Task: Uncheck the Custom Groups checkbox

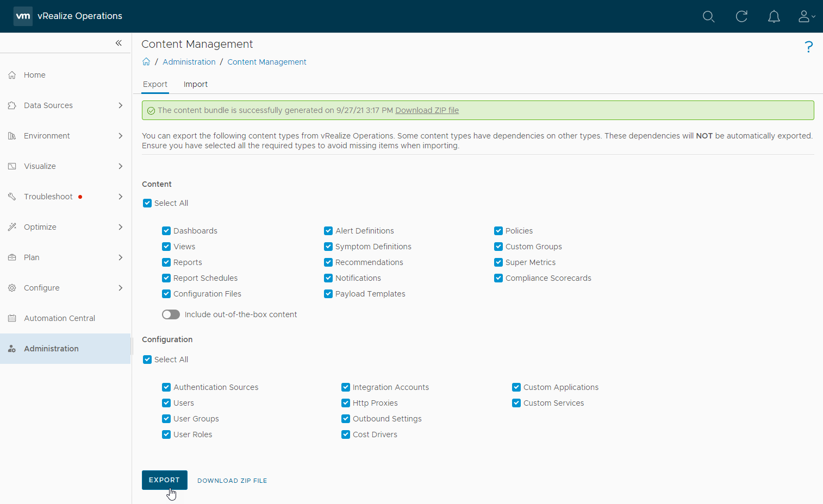Action: click(498, 247)
